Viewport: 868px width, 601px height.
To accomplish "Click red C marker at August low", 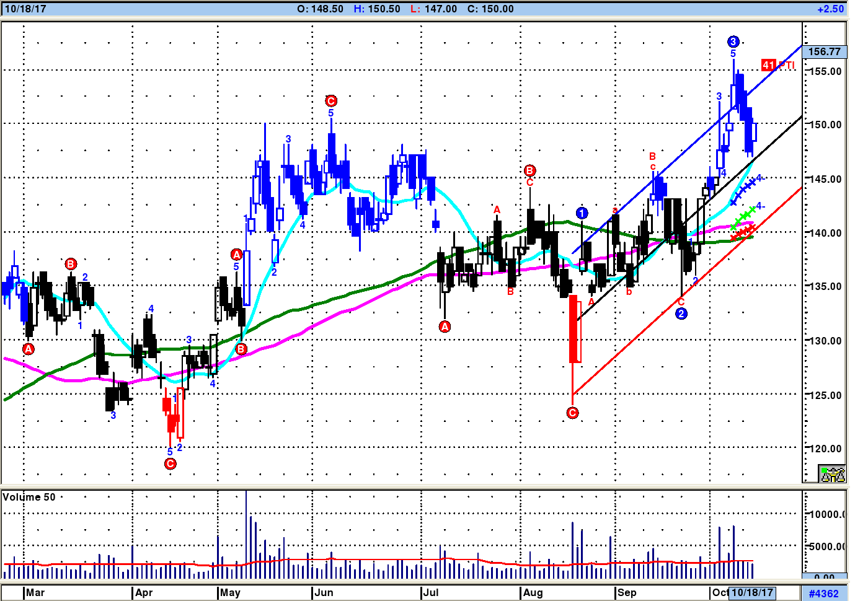I will click(x=572, y=413).
